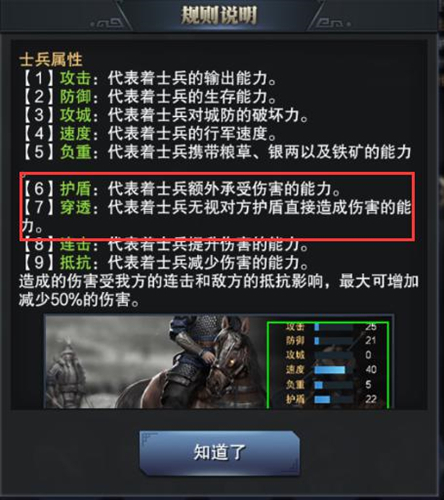444x500 pixels.
Task: Click the 速度 attribute term
Action: pos(76,134)
